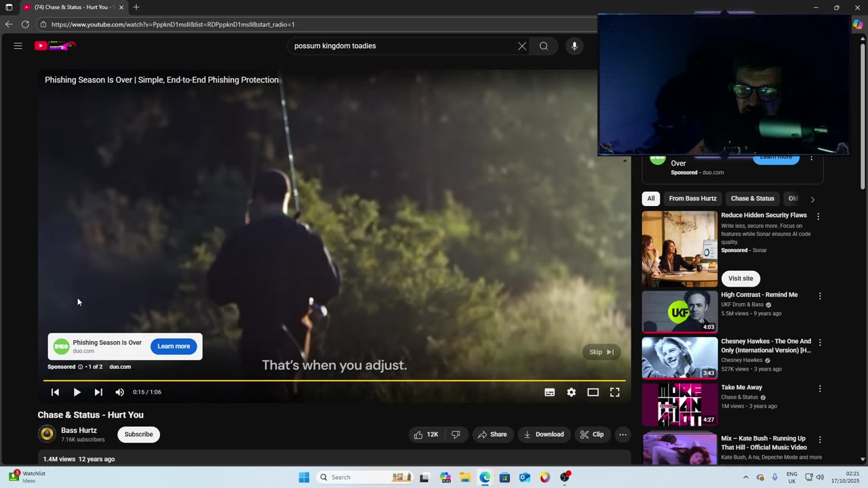868x488 pixels.
Task: Open the ad info icon beside Sponsored
Action: pyautogui.click(x=80, y=367)
